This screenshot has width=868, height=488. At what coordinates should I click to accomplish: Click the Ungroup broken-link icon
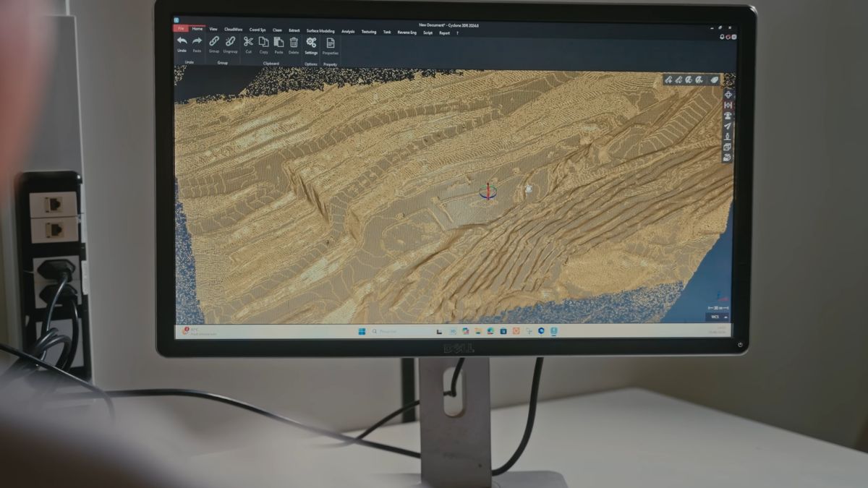click(230, 41)
